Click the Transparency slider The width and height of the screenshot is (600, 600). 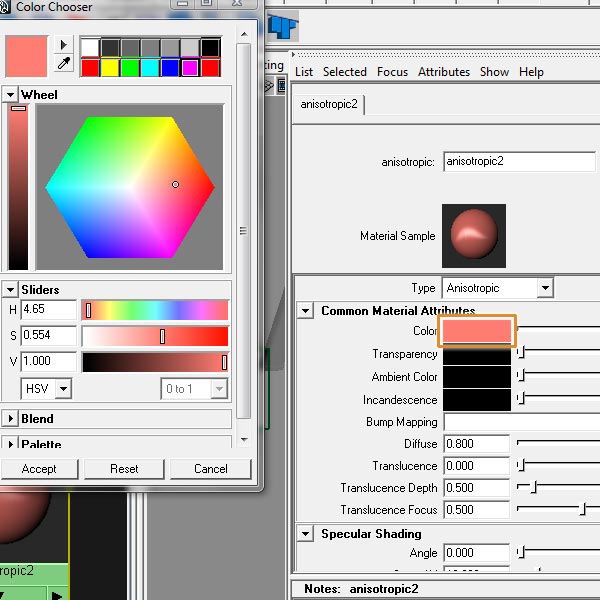pos(558,351)
